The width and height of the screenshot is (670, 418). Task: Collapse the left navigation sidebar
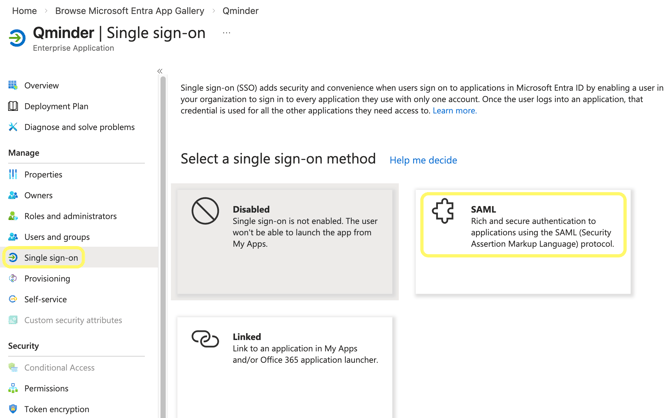pyautogui.click(x=160, y=71)
